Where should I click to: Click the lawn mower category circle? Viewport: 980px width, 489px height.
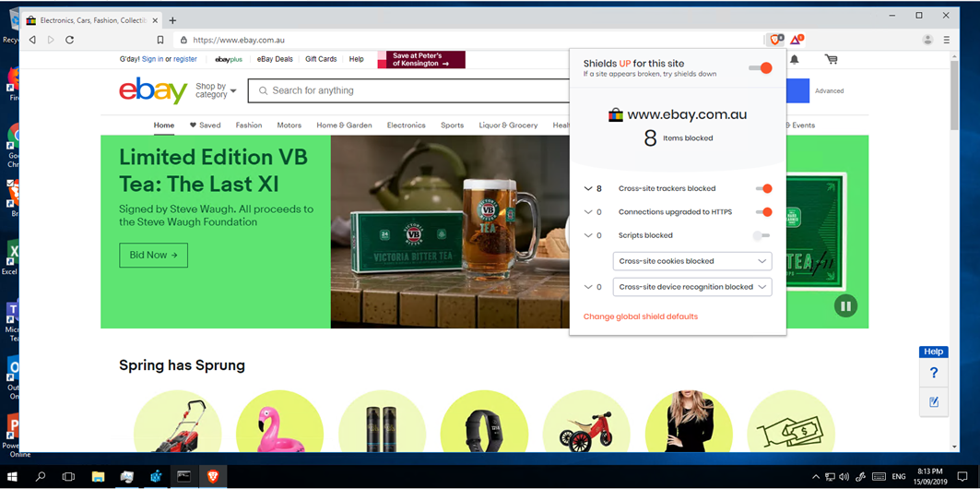click(178, 421)
